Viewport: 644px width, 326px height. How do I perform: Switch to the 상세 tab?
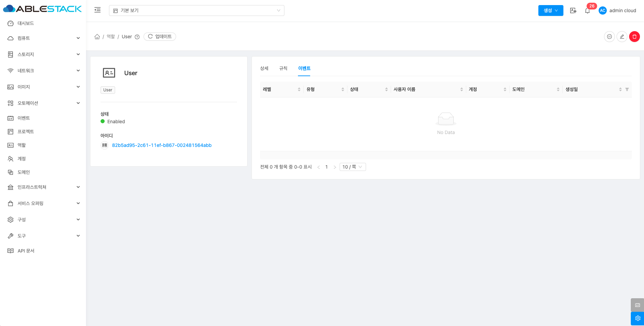(x=264, y=68)
